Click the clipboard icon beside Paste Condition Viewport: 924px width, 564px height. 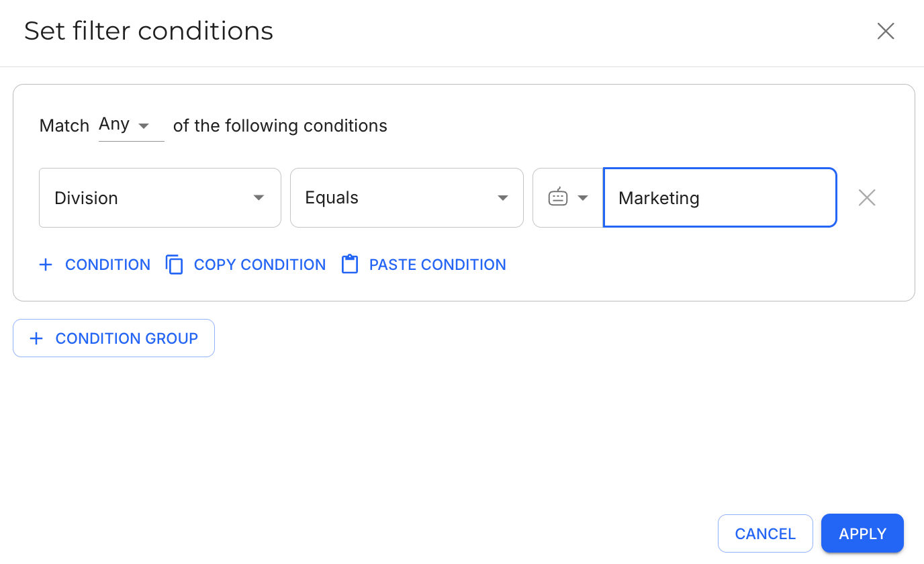(x=350, y=265)
